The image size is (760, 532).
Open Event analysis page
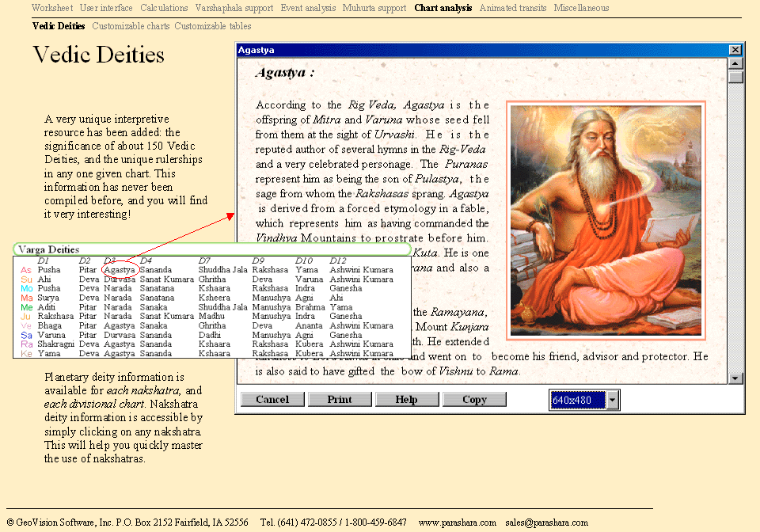click(x=308, y=8)
